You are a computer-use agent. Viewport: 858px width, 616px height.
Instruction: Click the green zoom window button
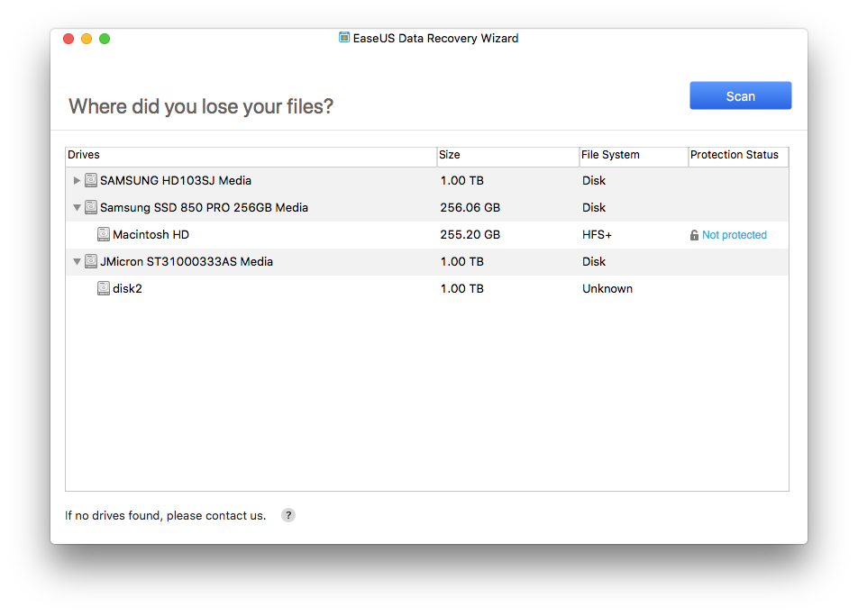[x=105, y=38]
